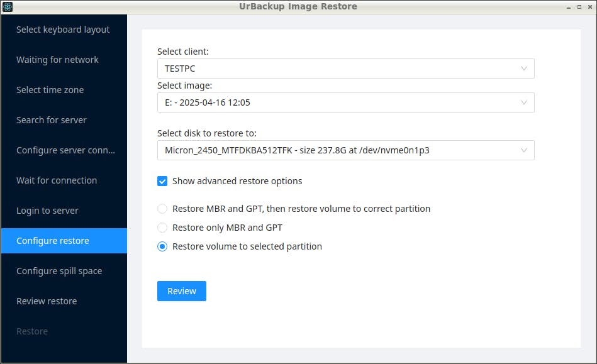Go to Select keyboard layout step

pyautogui.click(x=63, y=30)
